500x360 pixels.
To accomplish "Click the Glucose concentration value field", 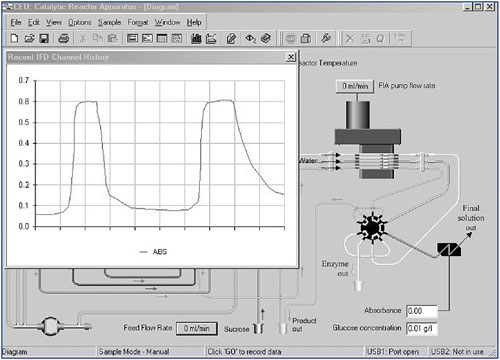I will pos(422,328).
